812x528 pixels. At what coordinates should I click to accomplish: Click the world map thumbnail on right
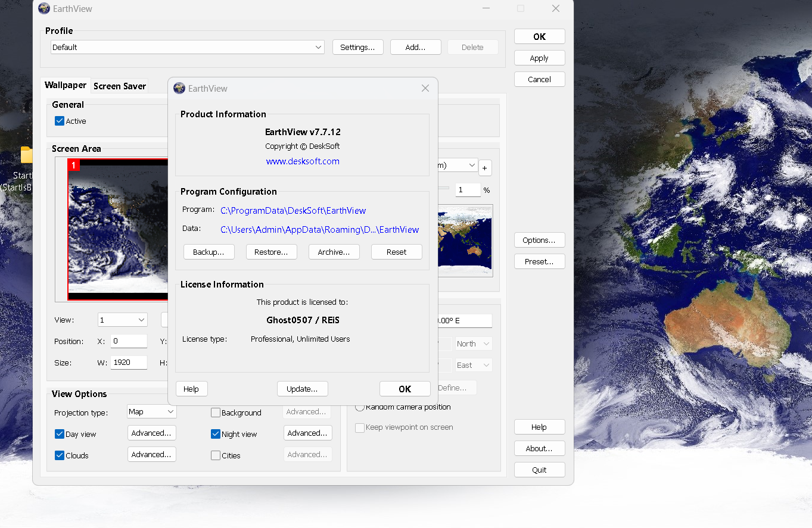(465, 240)
